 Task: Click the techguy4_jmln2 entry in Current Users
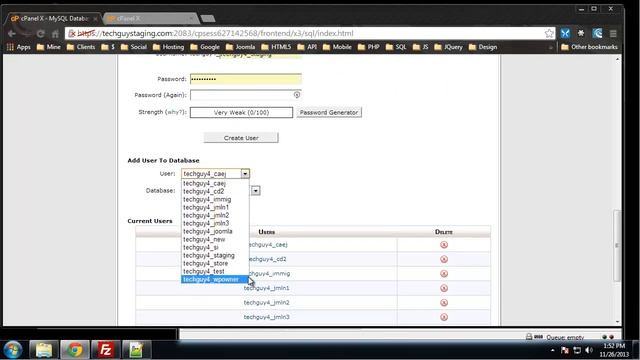pyautogui.click(x=267, y=302)
